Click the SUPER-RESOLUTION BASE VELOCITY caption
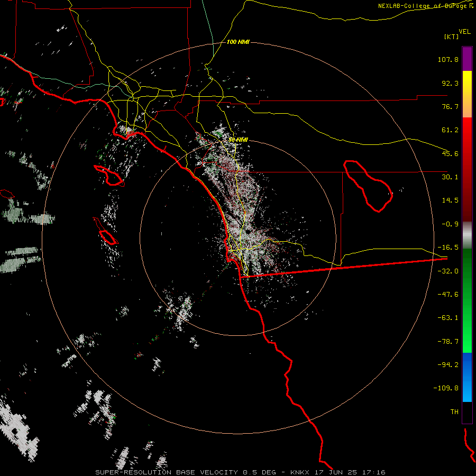The height and width of the screenshot is (476, 476). (x=167, y=472)
